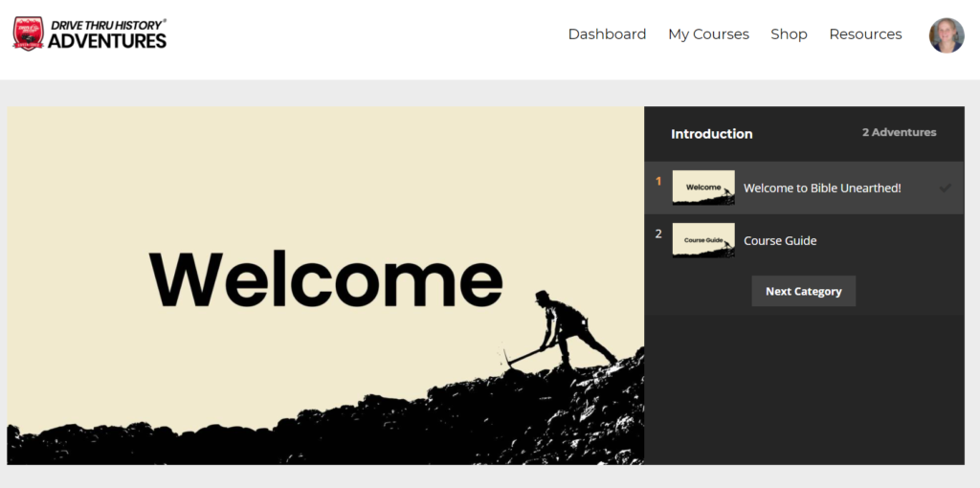Click the number 2 lesson marker
Image resolution: width=980 pixels, height=488 pixels.
tap(658, 233)
